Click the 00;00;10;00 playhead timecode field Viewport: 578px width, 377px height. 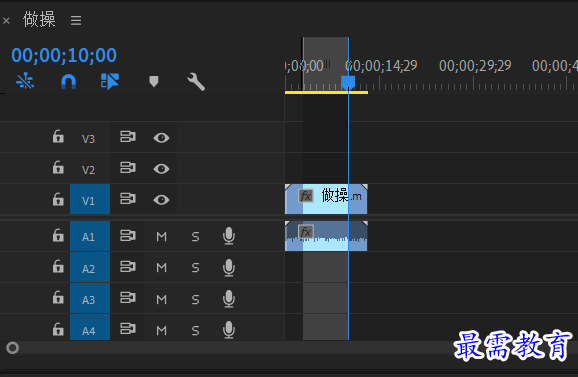point(64,55)
